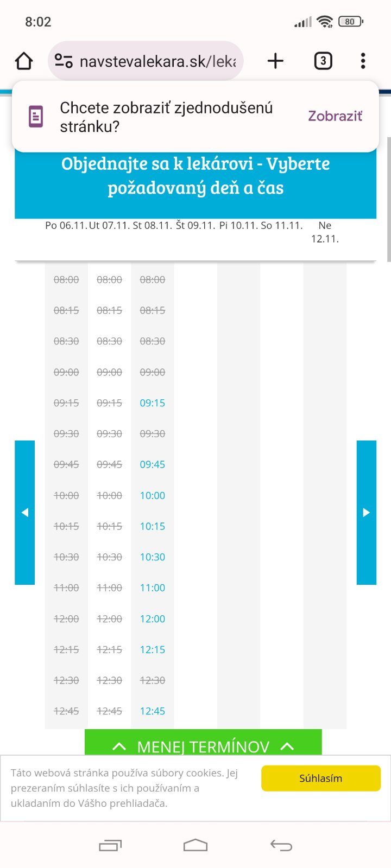Tap the site info icon in address bar
391x868 pixels.
coord(64,61)
